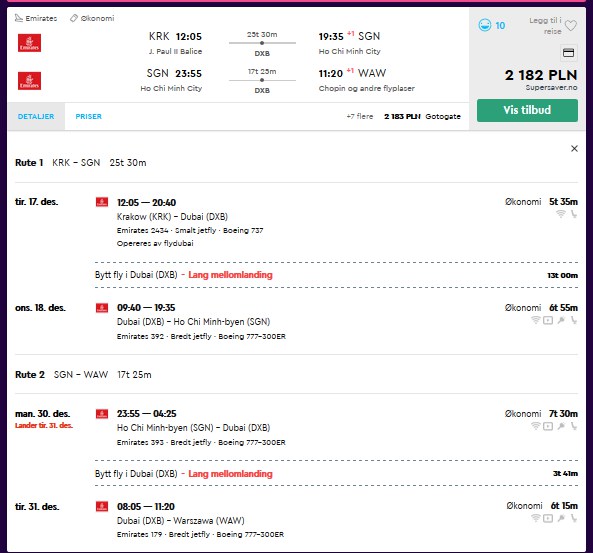Click J. Paul II Balice airport name
This screenshot has width=593, height=553.
point(175,51)
